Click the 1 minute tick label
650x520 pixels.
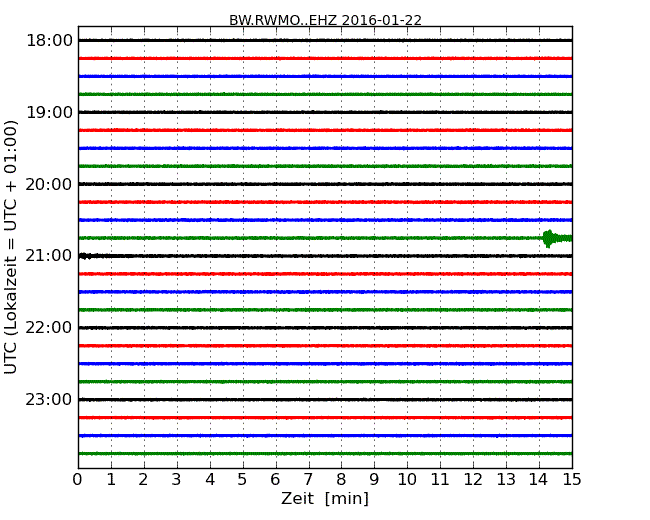[111, 480]
